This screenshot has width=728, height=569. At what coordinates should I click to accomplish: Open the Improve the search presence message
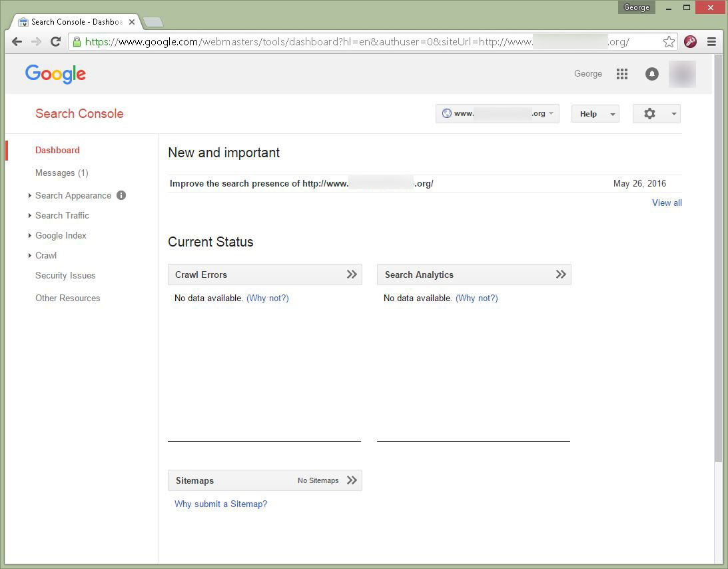point(301,183)
